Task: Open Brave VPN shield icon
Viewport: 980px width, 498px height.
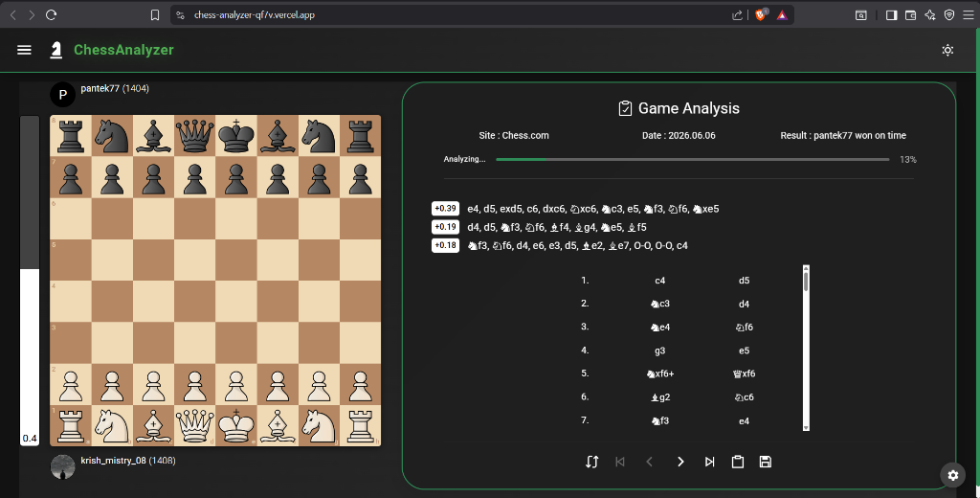Action: pyautogui.click(x=949, y=15)
